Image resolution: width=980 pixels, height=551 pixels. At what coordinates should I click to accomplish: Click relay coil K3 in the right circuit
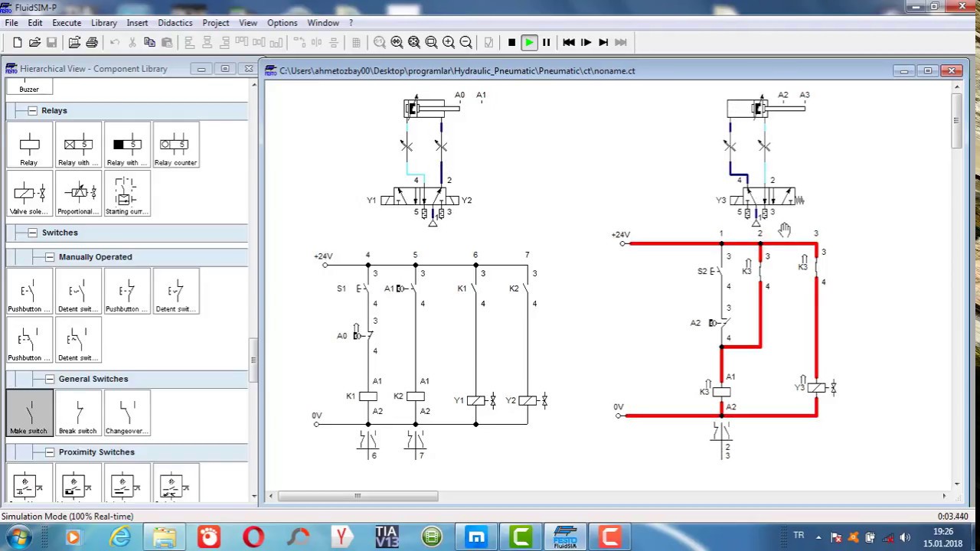pyautogui.click(x=721, y=392)
